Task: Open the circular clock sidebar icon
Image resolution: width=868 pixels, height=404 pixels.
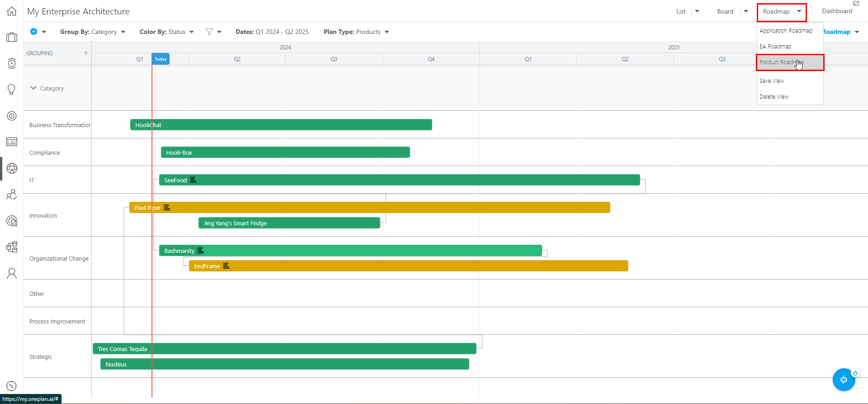Action: 12,63
